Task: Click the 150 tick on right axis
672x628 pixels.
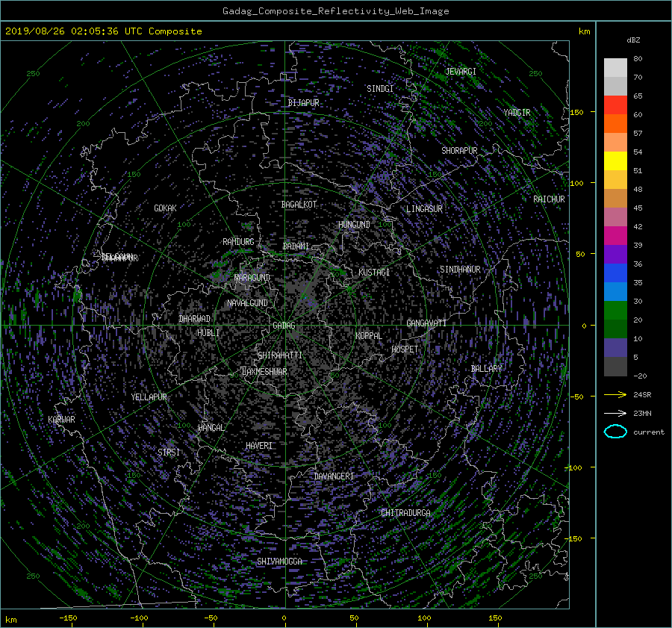Action: pyautogui.click(x=577, y=112)
